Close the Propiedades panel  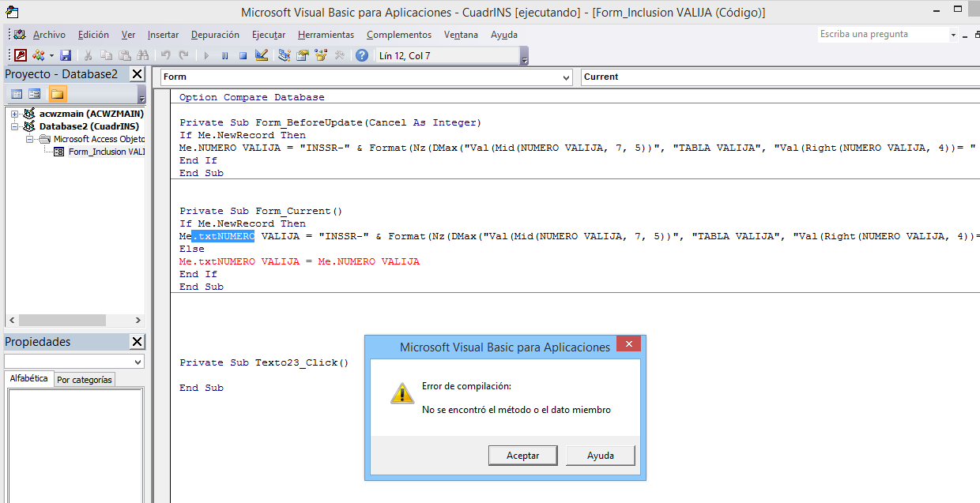click(x=138, y=342)
